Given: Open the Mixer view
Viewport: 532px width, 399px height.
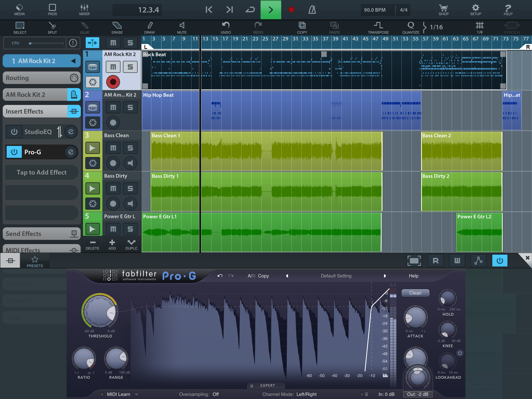Looking at the screenshot, I should pyautogui.click(x=84, y=10).
